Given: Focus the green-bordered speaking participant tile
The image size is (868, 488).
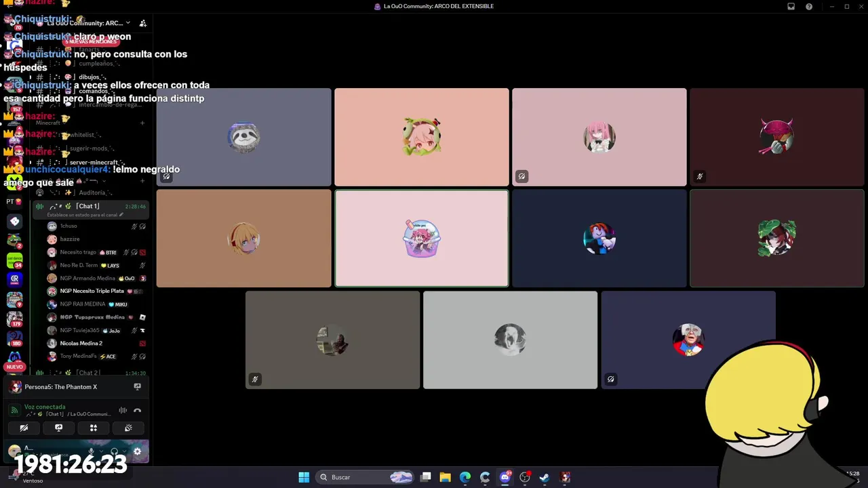Looking at the screenshot, I should coord(421,239).
